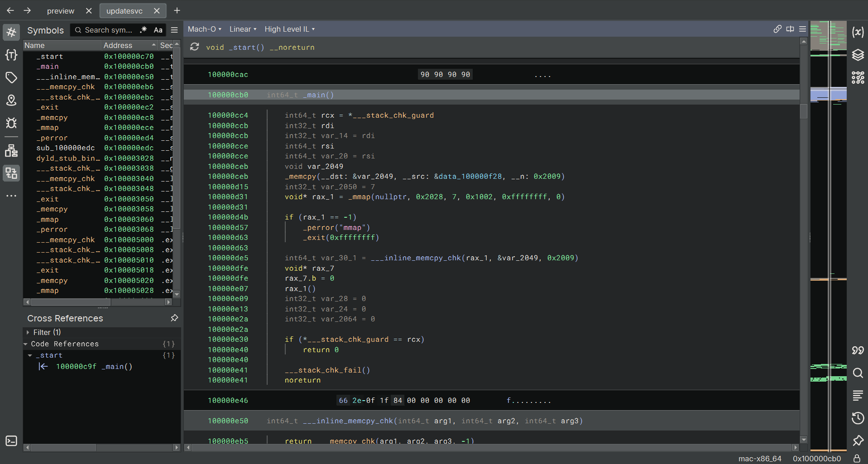The image size is (868, 464).
Task: Open the console terminal icon
Action: 11,441
